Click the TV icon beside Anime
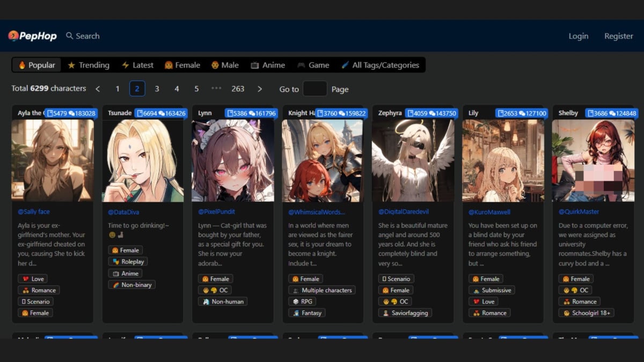 [255, 65]
